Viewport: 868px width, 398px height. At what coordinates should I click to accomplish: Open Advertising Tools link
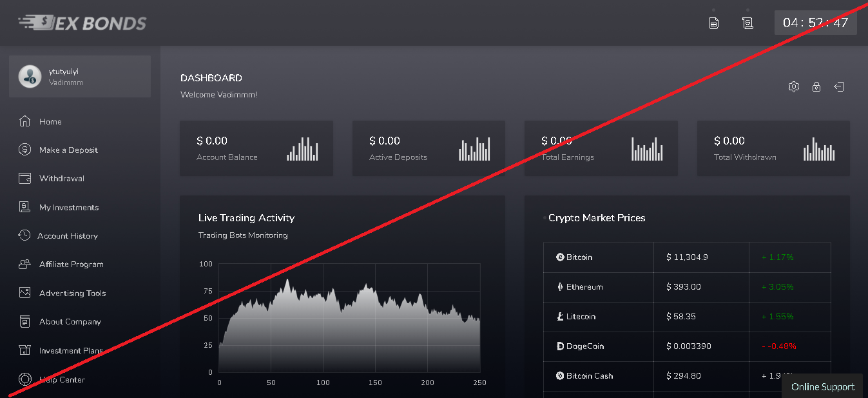[73, 294]
